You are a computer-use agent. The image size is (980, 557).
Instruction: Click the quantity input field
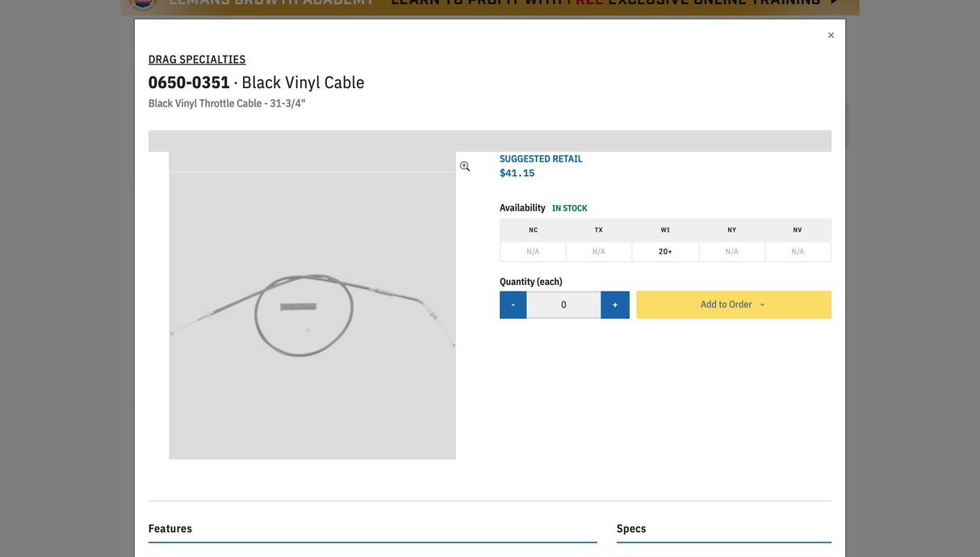click(x=563, y=304)
